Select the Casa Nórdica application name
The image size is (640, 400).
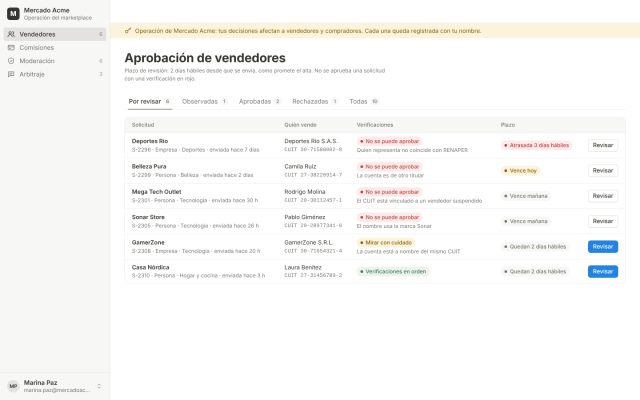[x=150, y=267]
